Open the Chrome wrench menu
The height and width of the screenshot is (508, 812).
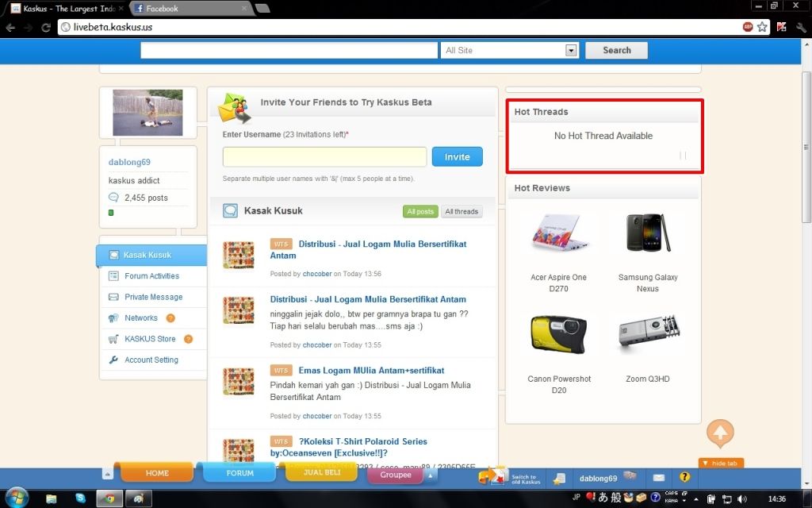801,27
